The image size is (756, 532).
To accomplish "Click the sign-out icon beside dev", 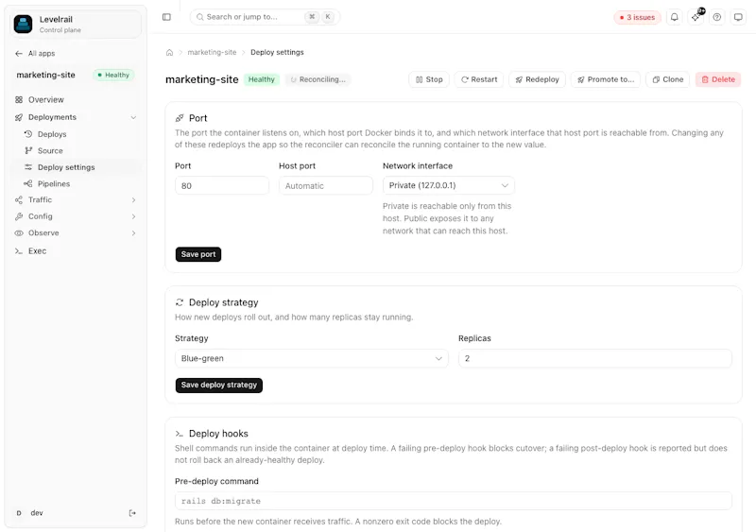I will point(132,513).
